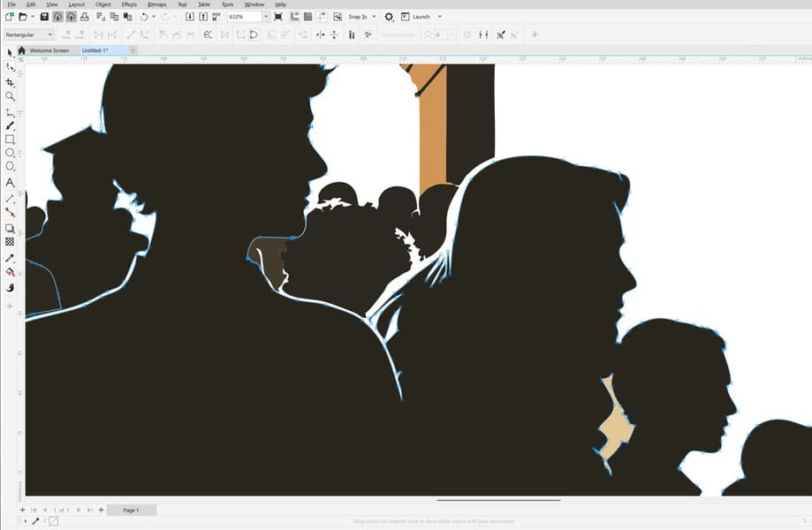
Task: Select the Page 1 tab
Action: click(x=131, y=511)
